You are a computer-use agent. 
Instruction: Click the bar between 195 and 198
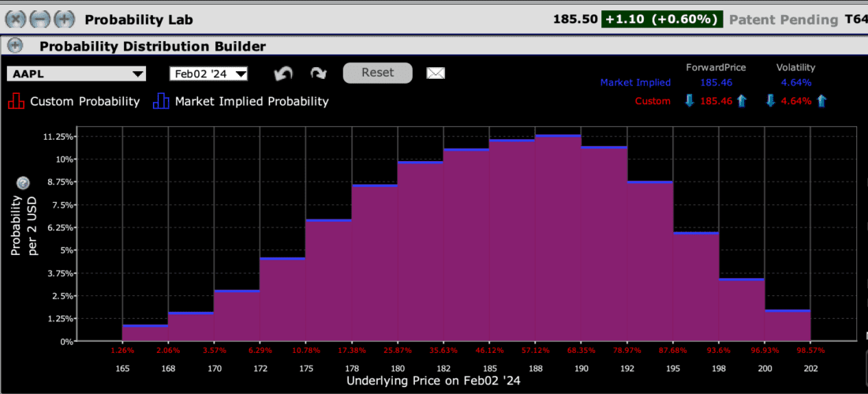(696, 287)
